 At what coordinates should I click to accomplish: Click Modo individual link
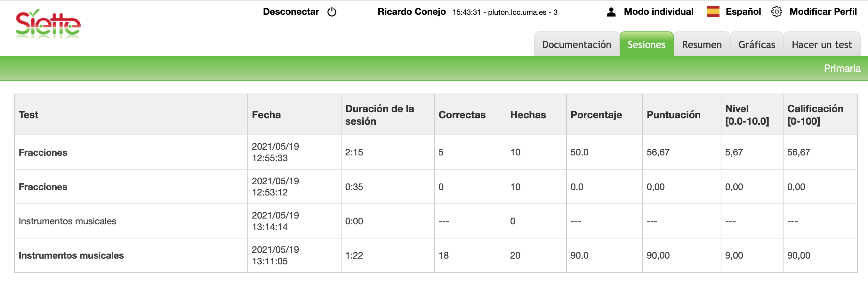tap(658, 12)
